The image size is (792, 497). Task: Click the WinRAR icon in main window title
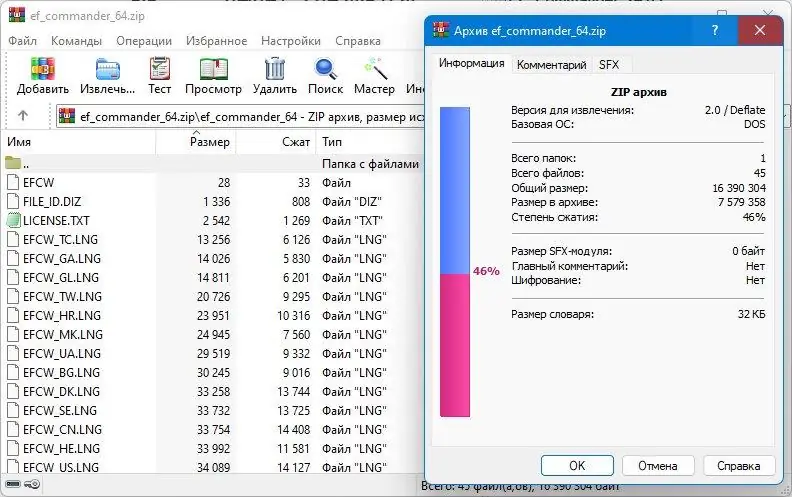17,15
